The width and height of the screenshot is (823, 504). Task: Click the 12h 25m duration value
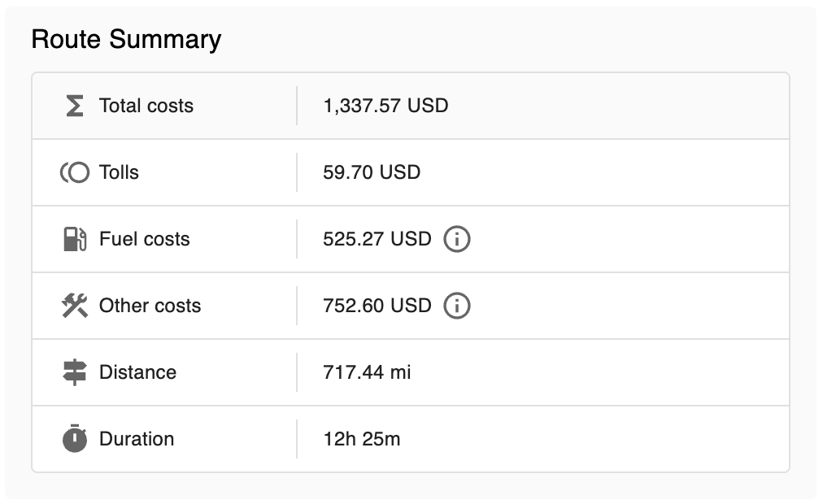(x=362, y=438)
